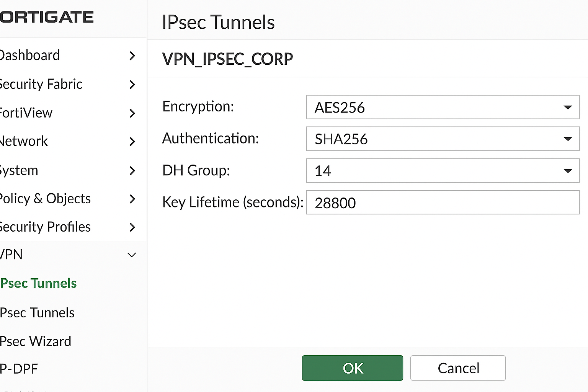Viewport: 588px width, 392px height.
Task: Expand Security Profiles chevron
Action: [132, 227]
